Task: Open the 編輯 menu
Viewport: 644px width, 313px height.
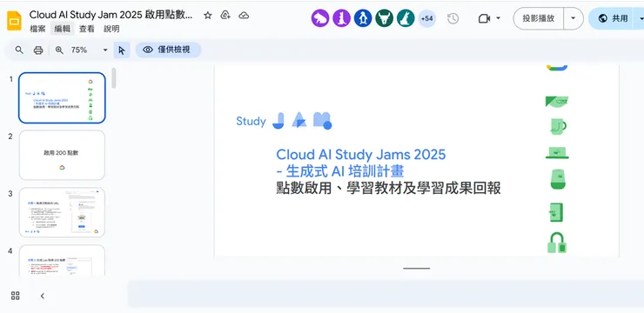Action: click(x=63, y=29)
